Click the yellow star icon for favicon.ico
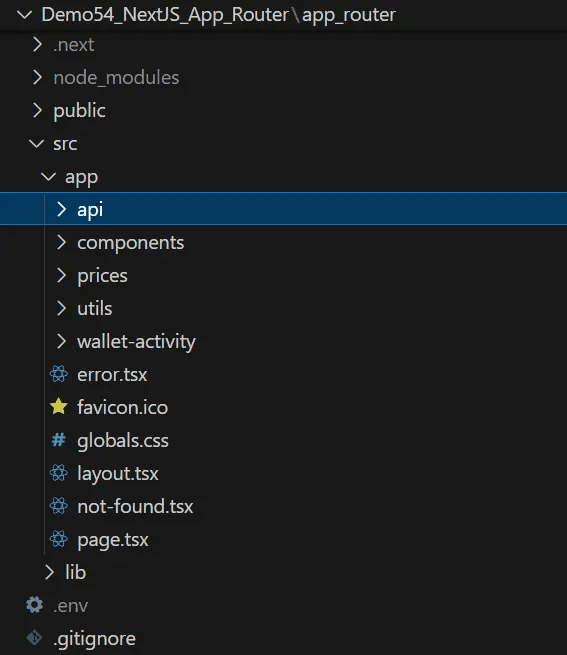567x655 pixels. pyautogui.click(x=58, y=406)
